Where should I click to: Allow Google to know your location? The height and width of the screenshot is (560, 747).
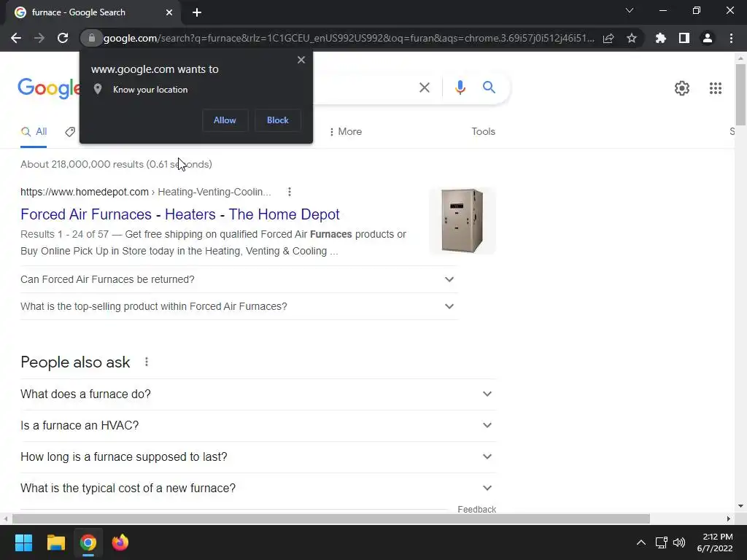pos(225,120)
